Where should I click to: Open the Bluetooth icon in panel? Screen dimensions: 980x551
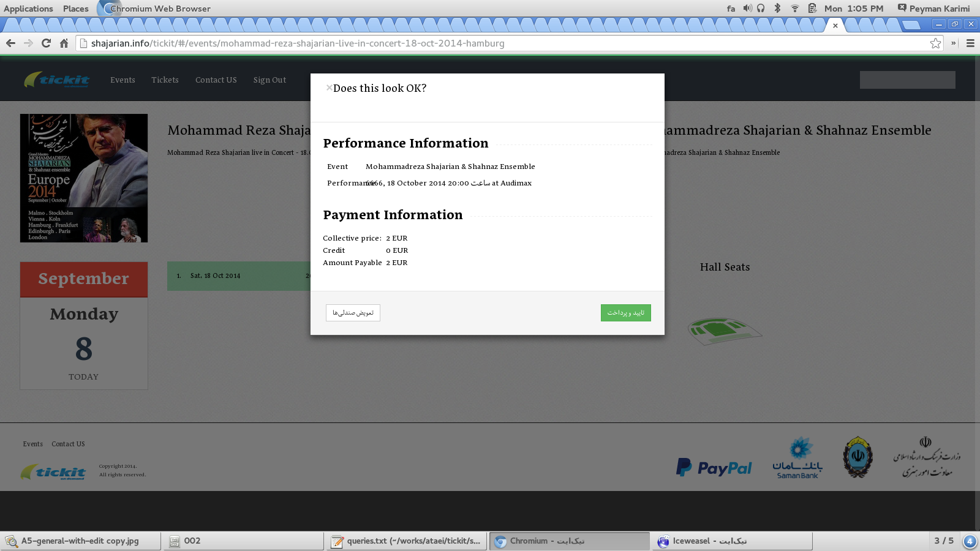777,8
